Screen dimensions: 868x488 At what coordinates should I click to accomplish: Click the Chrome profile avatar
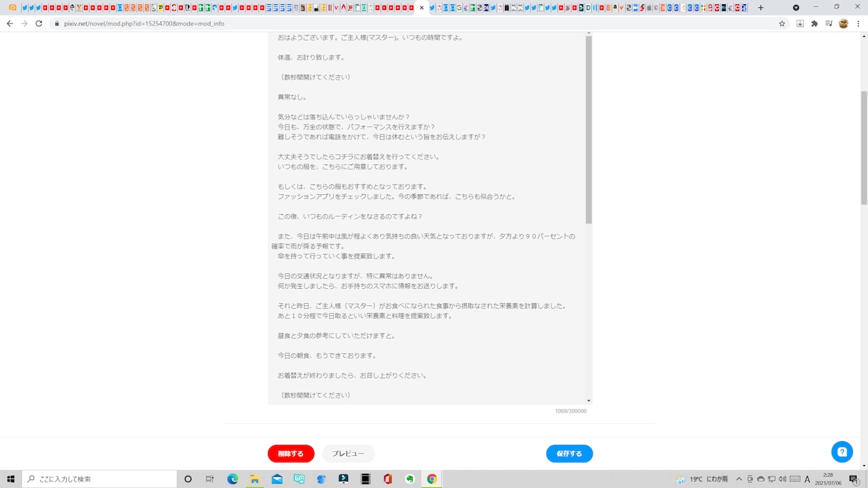pyautogui.click(x=844, y=23)
